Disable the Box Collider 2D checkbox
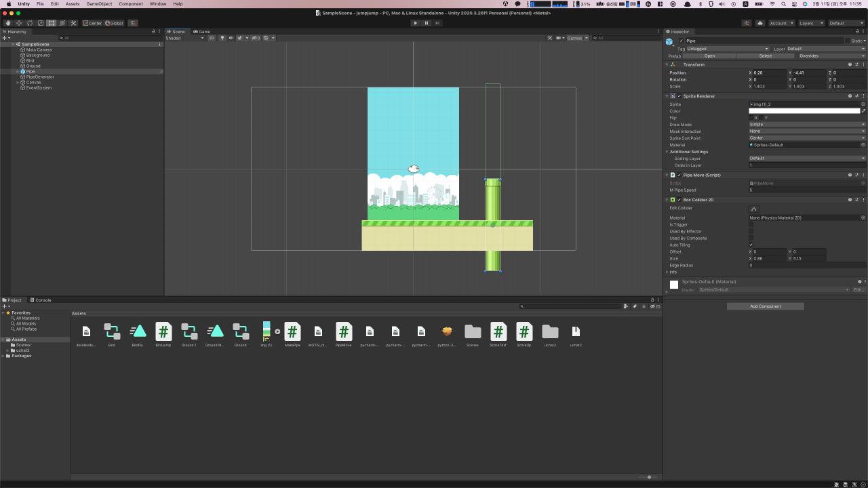Viewport: 868px width, 488px height. tap(679, 200)
